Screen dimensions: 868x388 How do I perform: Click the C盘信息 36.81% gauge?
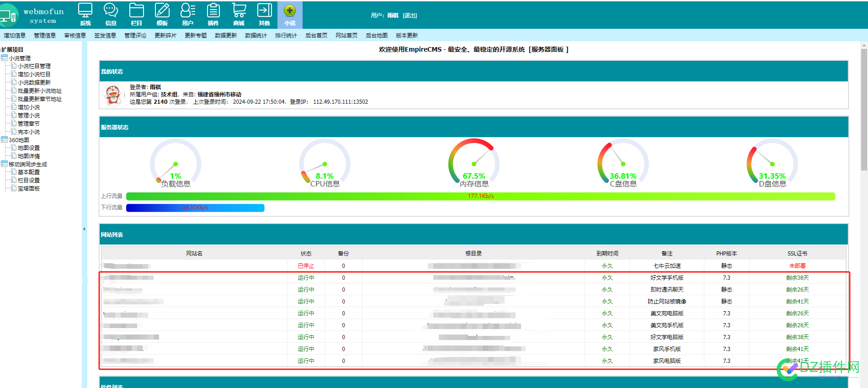coord(623,163)
